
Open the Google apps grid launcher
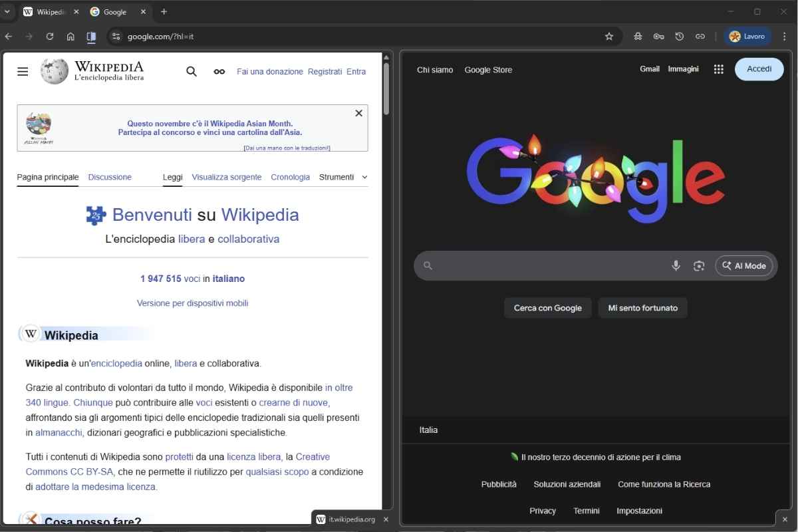click(718, 68)
